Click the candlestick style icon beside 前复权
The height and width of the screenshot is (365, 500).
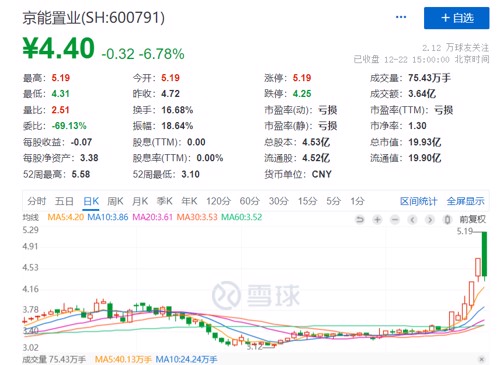point(448,220)
